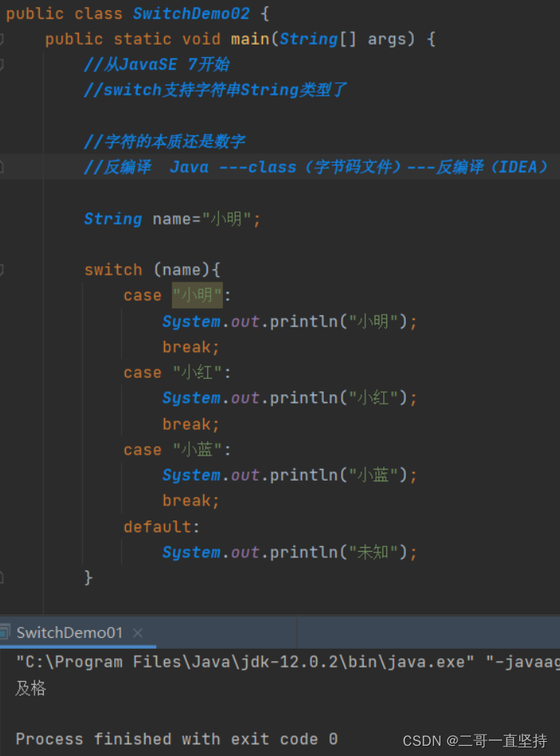Click the 反编译 Java class comment line

click(316, 167)
